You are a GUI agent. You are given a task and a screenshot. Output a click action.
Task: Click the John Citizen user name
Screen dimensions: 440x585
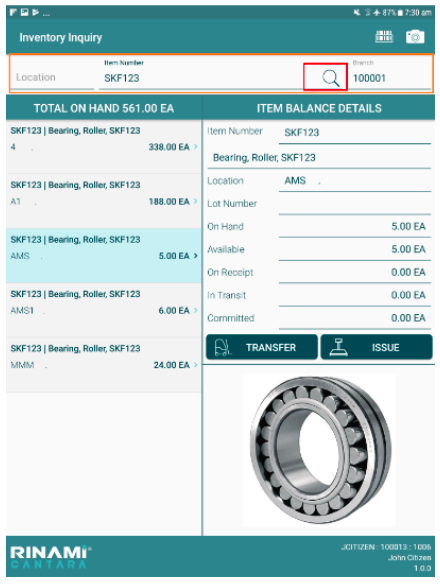coord(409,557)
